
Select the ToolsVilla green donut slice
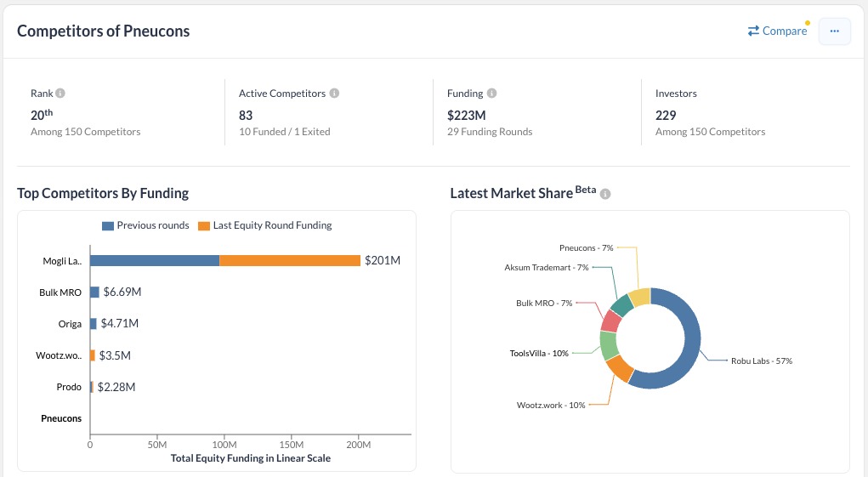[x=609, y=344]
